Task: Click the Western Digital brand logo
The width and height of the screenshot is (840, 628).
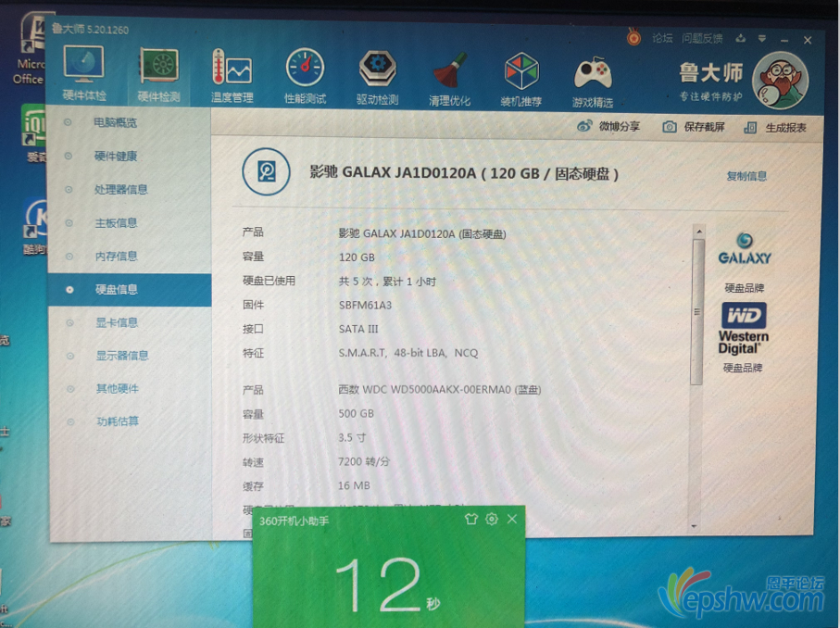Action: [744, 329]
